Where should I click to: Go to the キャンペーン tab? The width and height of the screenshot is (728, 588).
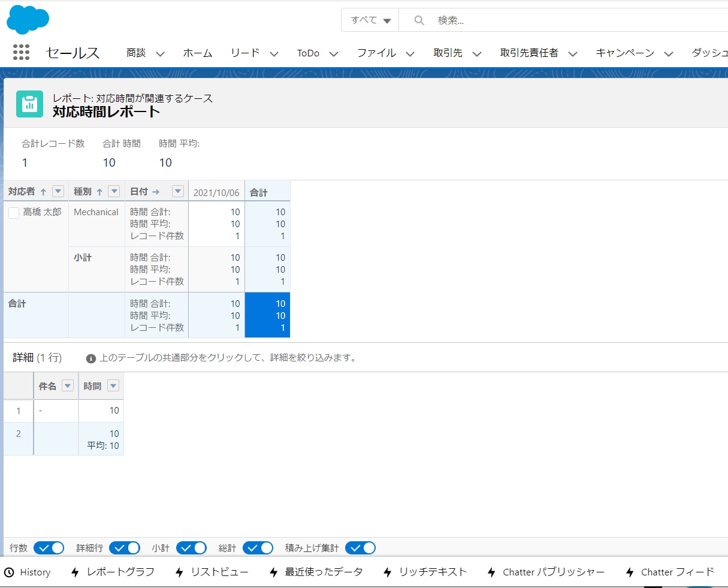point(625,53)
